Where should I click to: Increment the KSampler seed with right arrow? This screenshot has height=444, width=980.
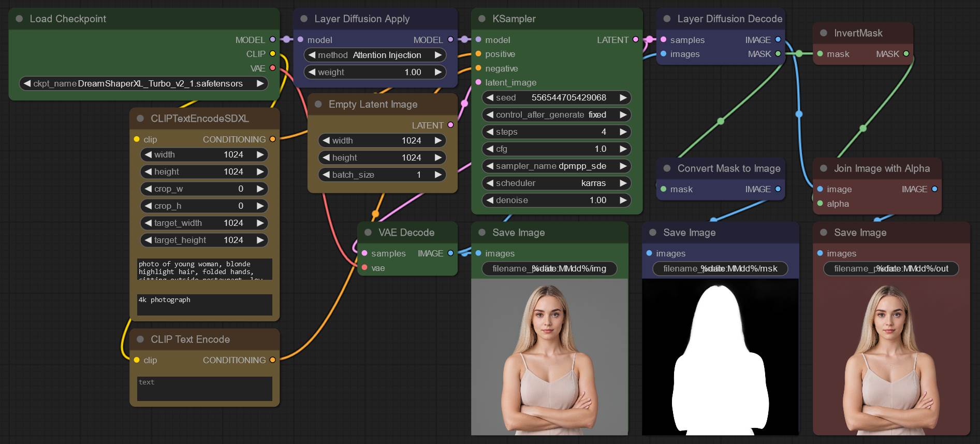623,97
